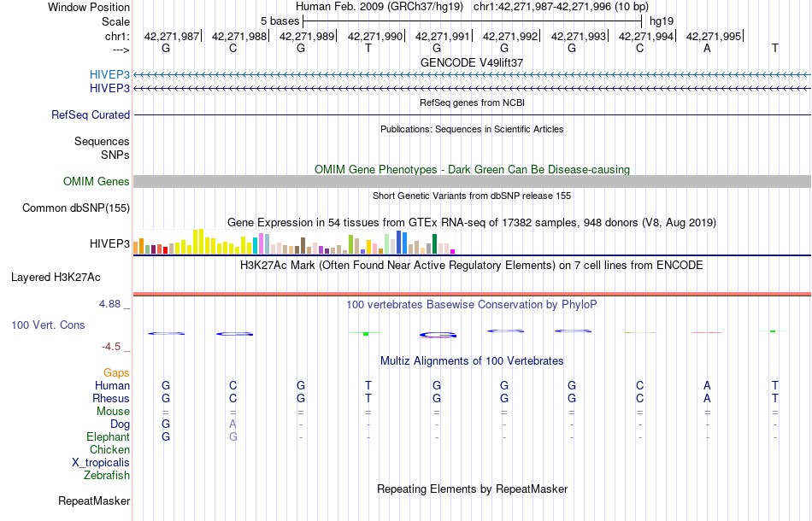The height and width of the screenshot is (521, 812).
Task: Click the light A base in Dog row
Action: (233, 424)
